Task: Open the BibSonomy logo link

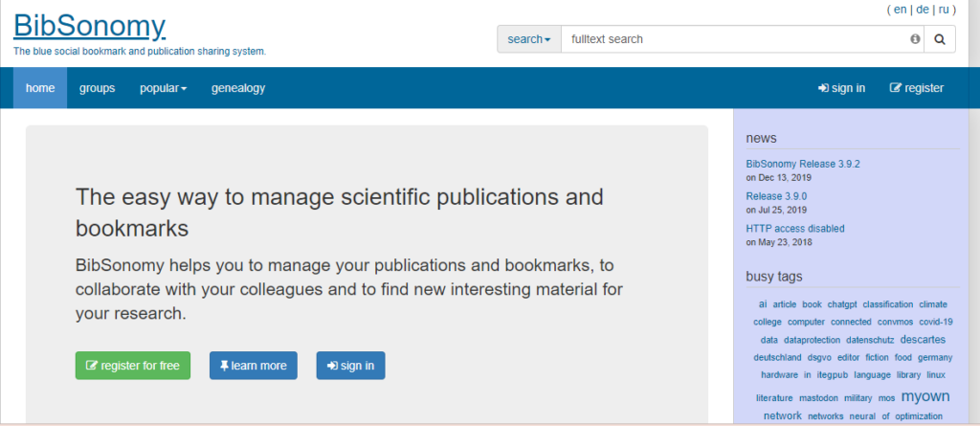Action: tap(89, 26)
